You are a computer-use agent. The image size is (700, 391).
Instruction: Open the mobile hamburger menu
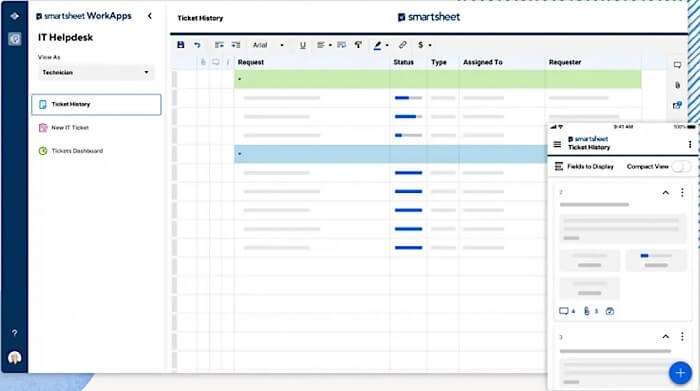click(557, 144)
